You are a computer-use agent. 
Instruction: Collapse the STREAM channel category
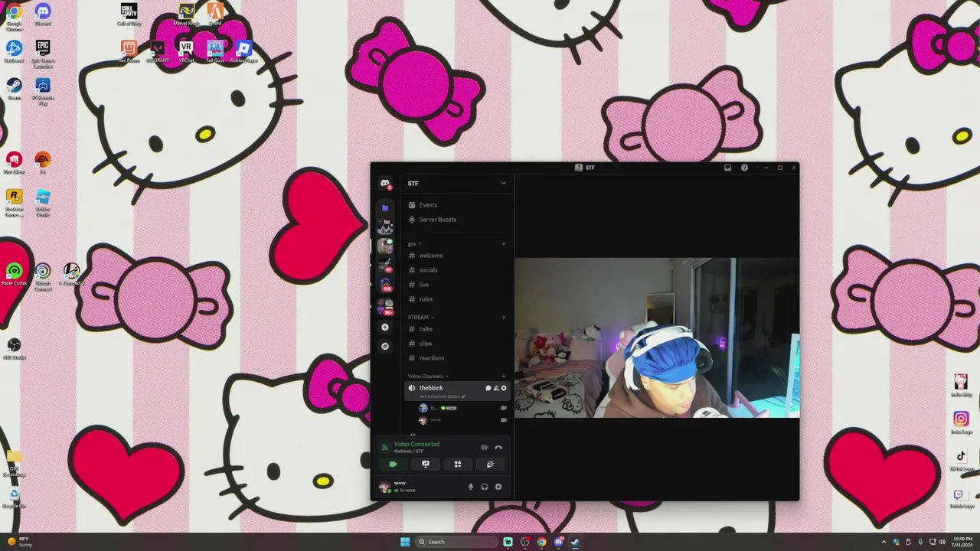tap(420, 317)
